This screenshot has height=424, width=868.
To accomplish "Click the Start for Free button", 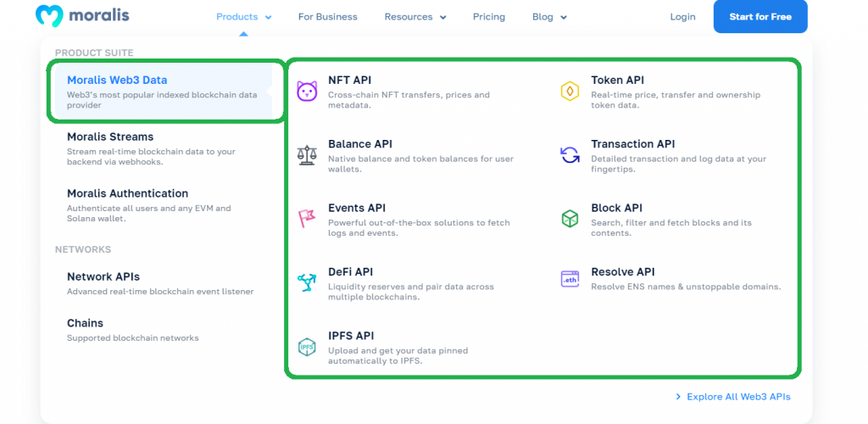I will tap(760, 17).
